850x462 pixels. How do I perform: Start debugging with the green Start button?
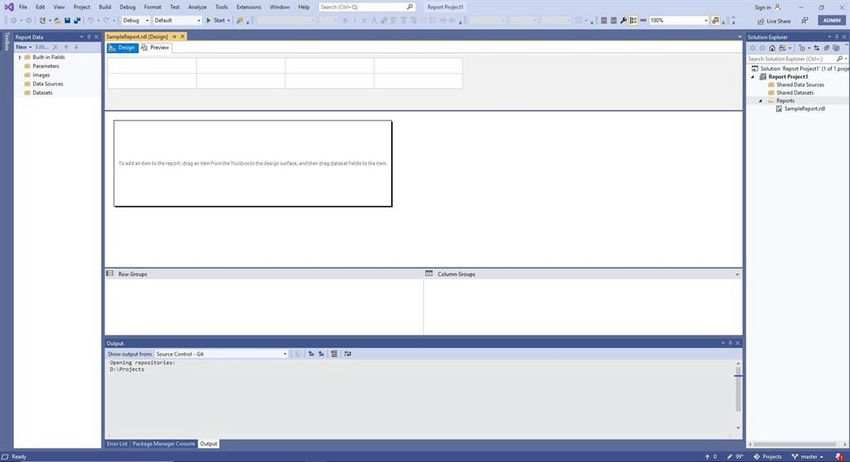click(x=217, y=21)
